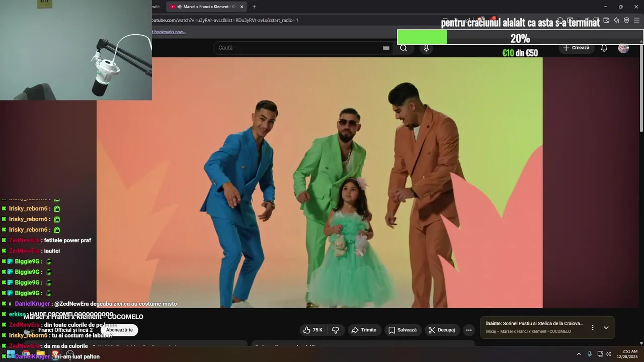The width and height of the screenshot is (644, 362).
Task: Open network tray icon
Action: [600, 354]
